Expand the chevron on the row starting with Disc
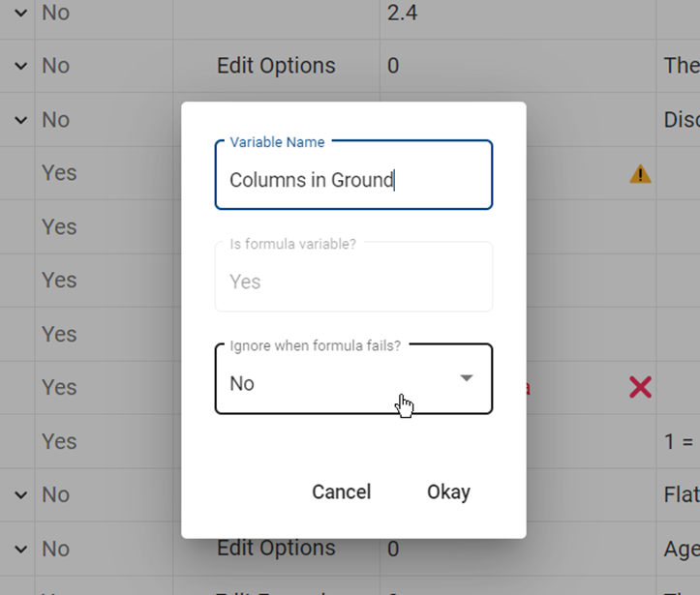The image size is (700, 595). point(20,120)
